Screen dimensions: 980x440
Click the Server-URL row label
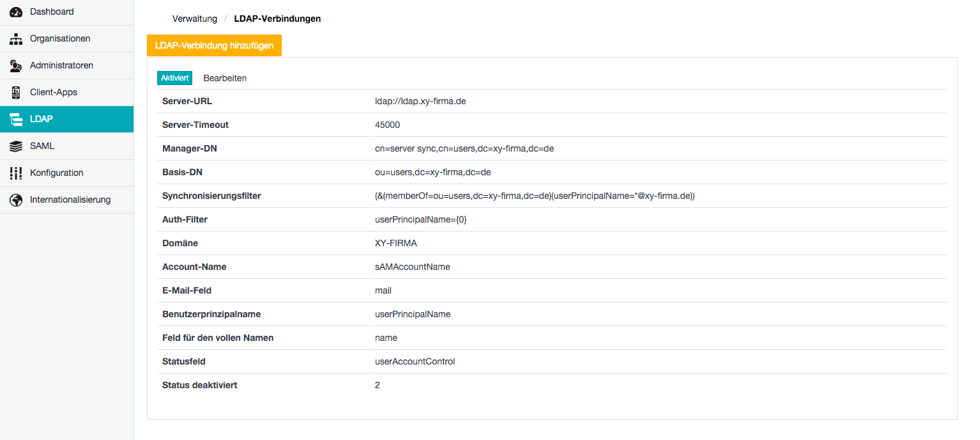pos(187,101)
